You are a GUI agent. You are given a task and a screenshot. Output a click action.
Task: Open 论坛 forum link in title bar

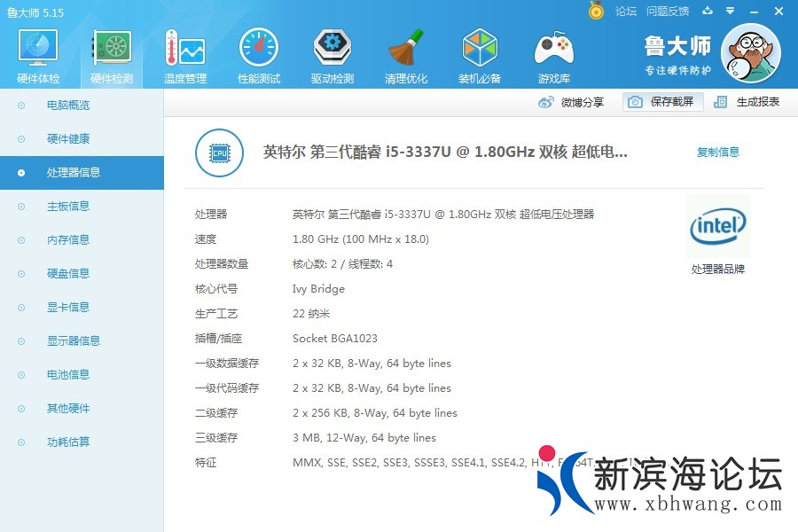626,12
